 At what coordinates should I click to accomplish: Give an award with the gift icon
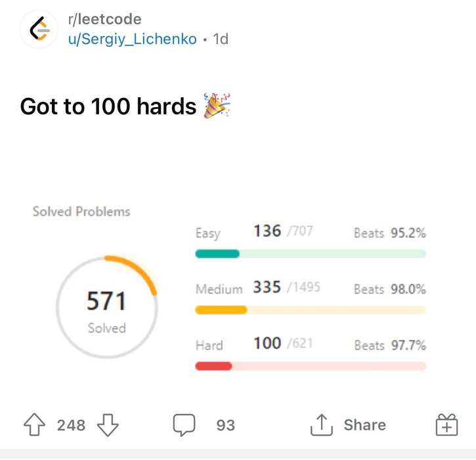pos(446,425)
